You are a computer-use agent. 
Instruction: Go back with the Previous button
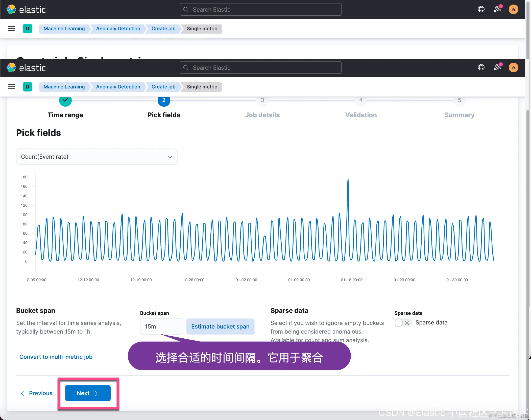(37, 393)
